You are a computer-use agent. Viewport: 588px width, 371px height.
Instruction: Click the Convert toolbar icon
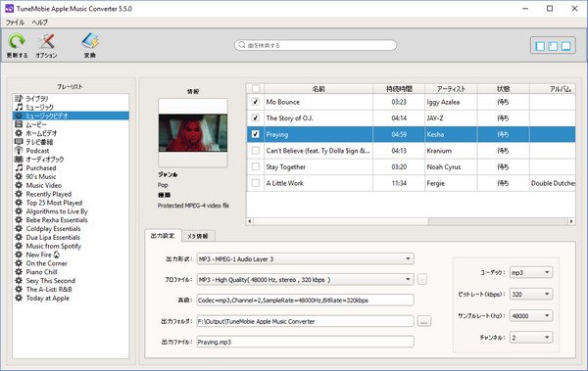click(90, 41)
